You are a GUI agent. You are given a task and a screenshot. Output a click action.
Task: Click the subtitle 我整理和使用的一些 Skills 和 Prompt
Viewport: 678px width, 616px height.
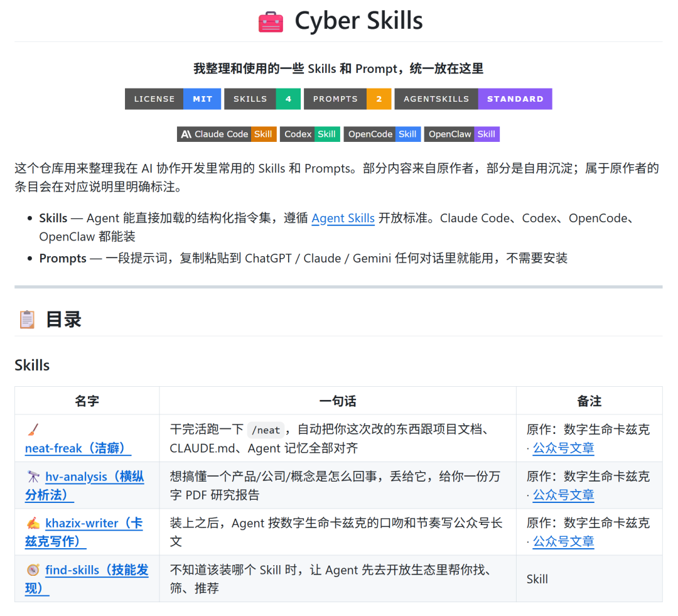click(x=338, y=69)
